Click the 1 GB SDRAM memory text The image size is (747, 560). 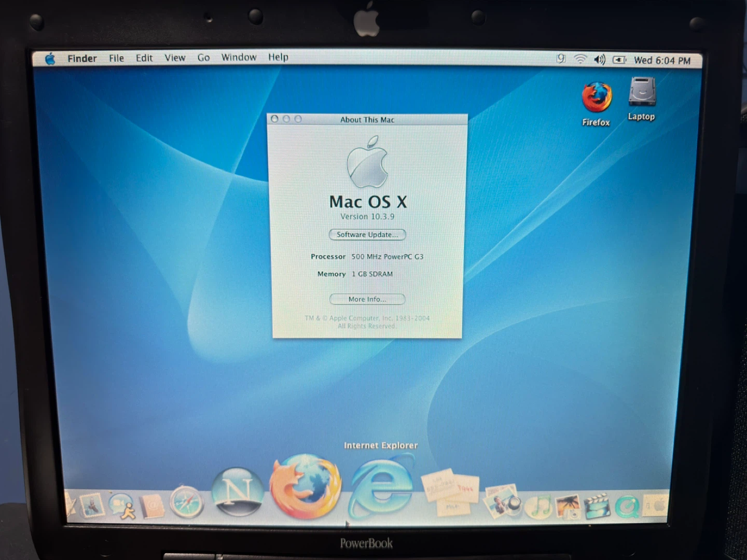pos(372,274)
